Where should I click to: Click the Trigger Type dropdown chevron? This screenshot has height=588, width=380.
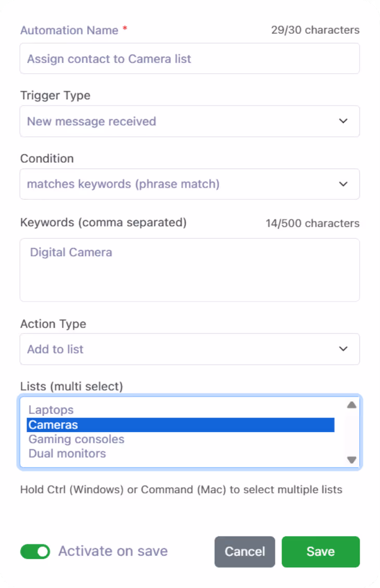click(344, 121)
